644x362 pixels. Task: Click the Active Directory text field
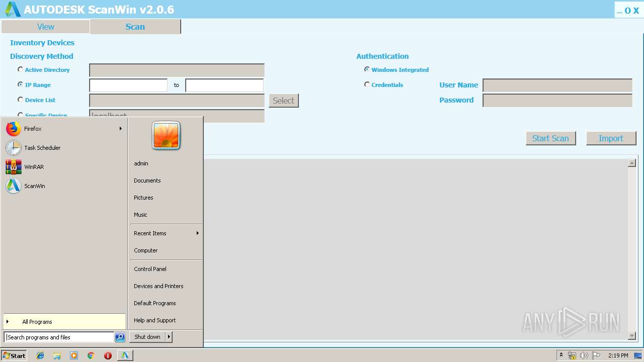point(177,70)
